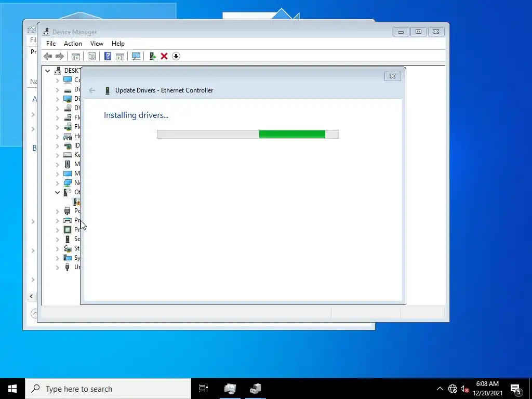Expand the Keyboards category chevron
This screenshot has width=532, height=399.
(57, 155)
